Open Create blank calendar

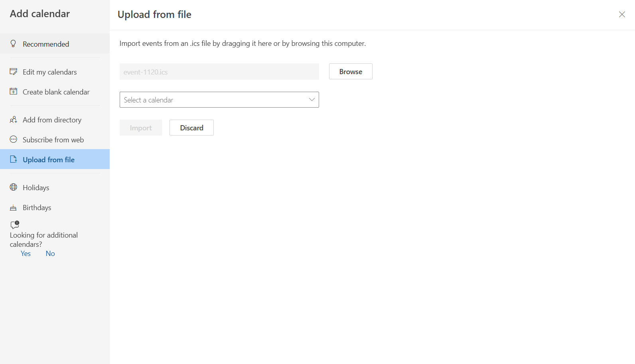55,92
